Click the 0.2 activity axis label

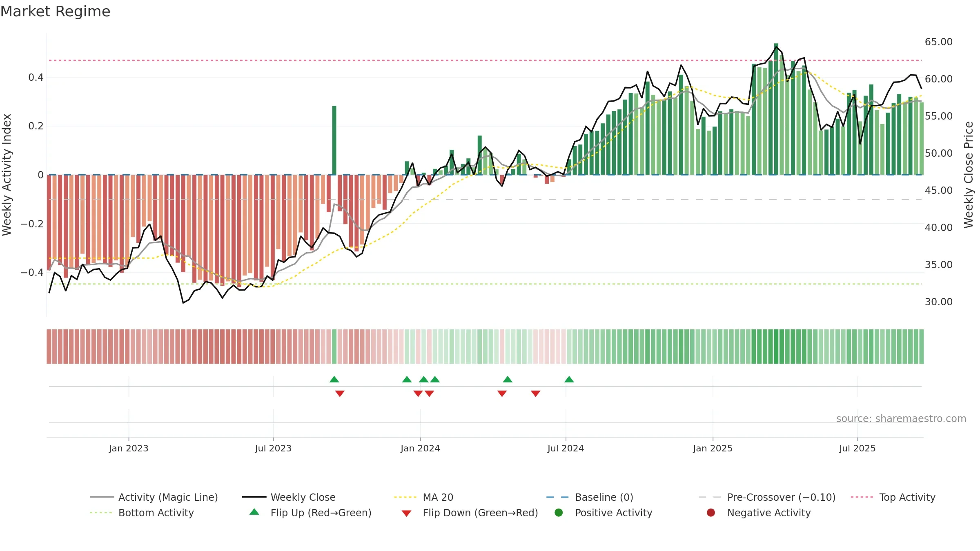(36, 126)
